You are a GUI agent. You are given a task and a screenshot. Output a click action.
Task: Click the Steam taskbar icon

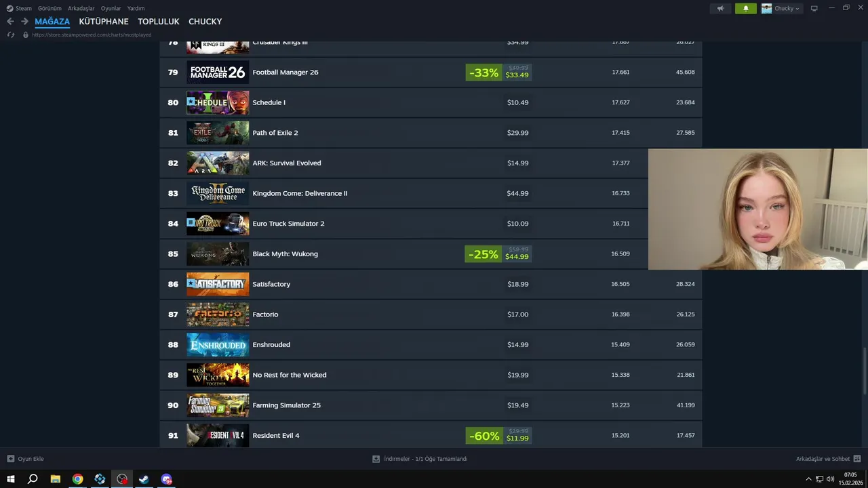coord(144,479)
